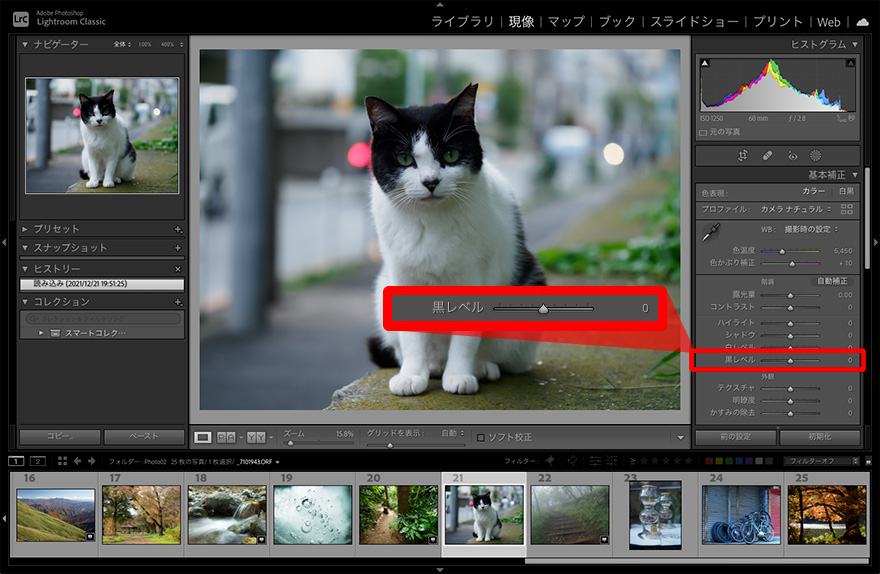The image size is (880, 574).
Task: Click the 初期化 reset button
Action: [819, 437]
